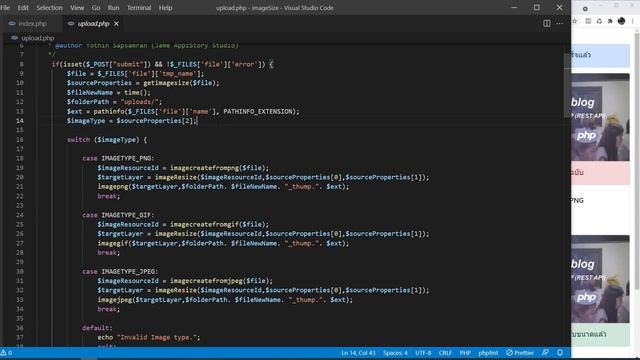Click the imagecreatefrompng($file) call

click(218, 168)
